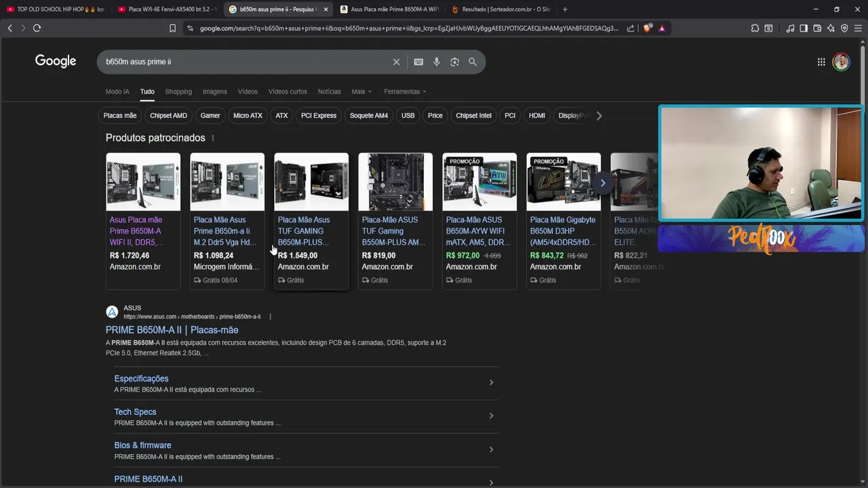
Task: Open the Extensions puzzle icon
Action: point(755,28)
